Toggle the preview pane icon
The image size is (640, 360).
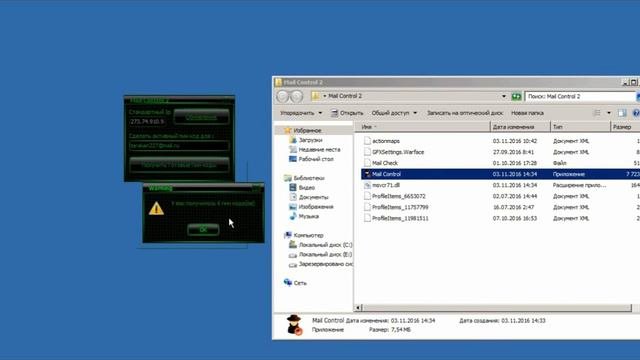click(x=622, y=113)
